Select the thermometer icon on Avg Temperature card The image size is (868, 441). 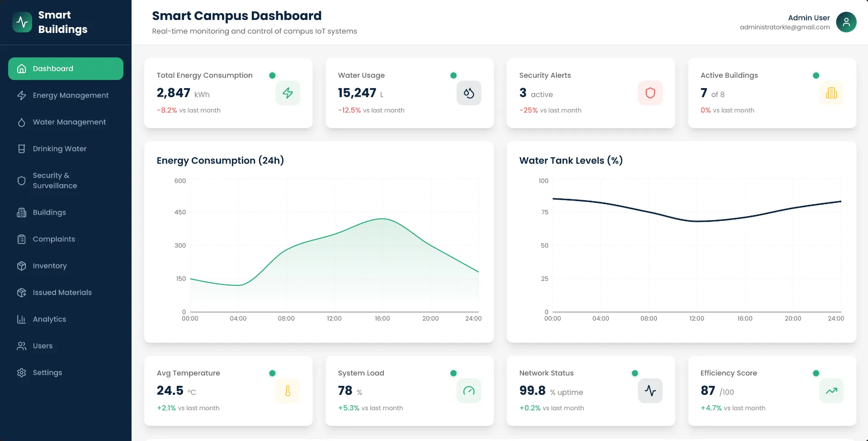[x=288, y=390]
